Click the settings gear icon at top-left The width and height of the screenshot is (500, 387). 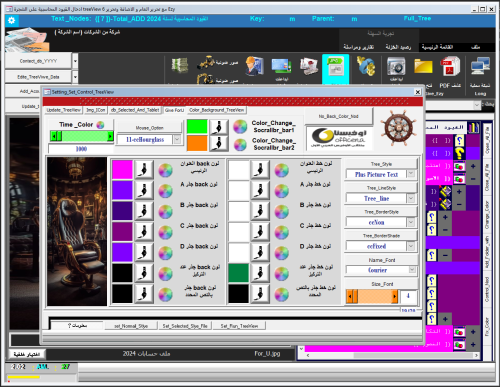click(x=12, y=21)
